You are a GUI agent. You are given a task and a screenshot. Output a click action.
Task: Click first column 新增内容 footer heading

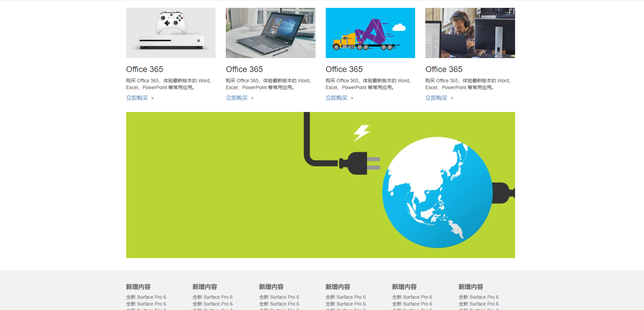pyautogui.click(x=138, y=287)
